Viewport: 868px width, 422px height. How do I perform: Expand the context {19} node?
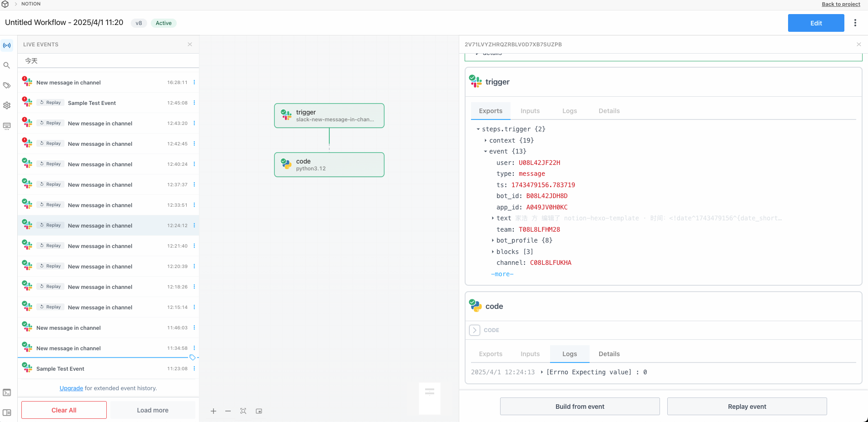tap(486, 140)
